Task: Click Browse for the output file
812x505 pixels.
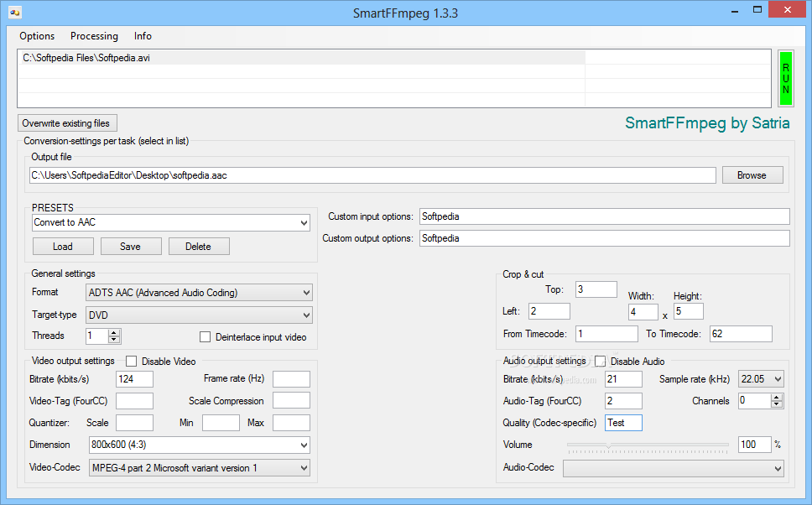Action: click(x=752, y=175)
